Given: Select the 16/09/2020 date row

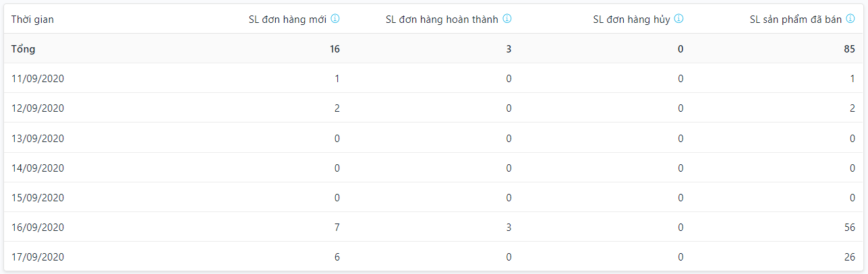Looking at the screenshot, I should tap(38, 228).
